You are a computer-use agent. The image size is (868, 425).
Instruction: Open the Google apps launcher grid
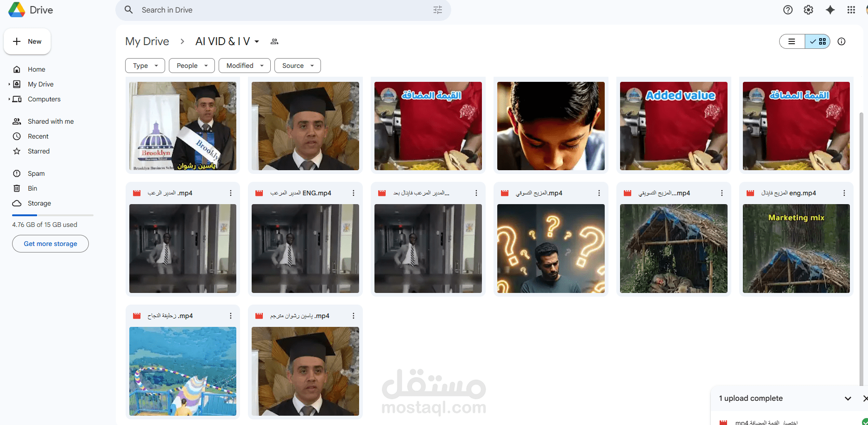point(851,9)
